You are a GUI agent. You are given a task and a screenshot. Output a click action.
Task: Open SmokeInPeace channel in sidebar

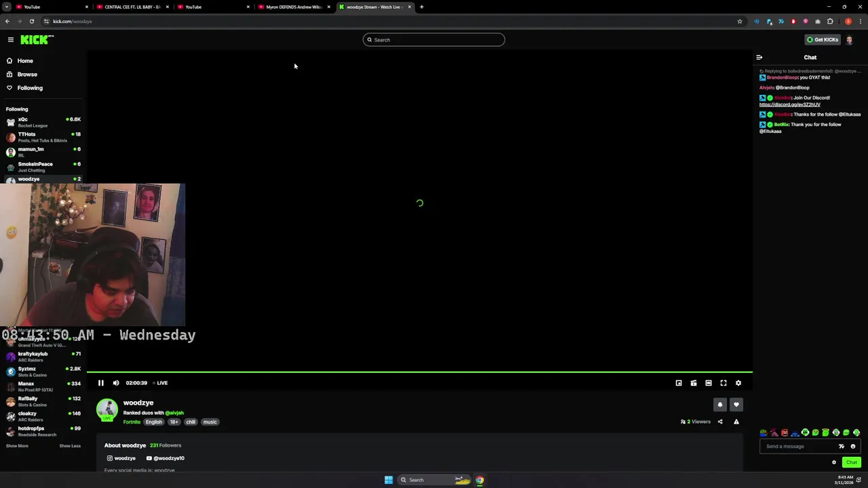(x=43, y=167)
